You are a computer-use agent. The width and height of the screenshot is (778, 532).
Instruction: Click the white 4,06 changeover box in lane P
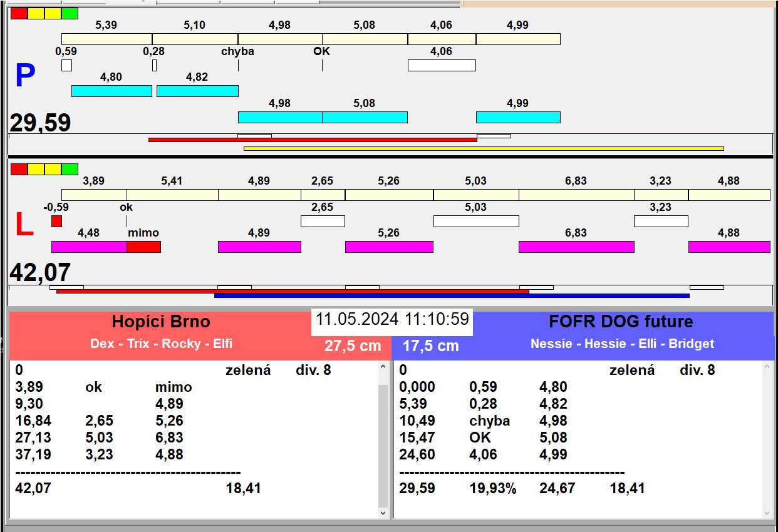click(442, 65)
